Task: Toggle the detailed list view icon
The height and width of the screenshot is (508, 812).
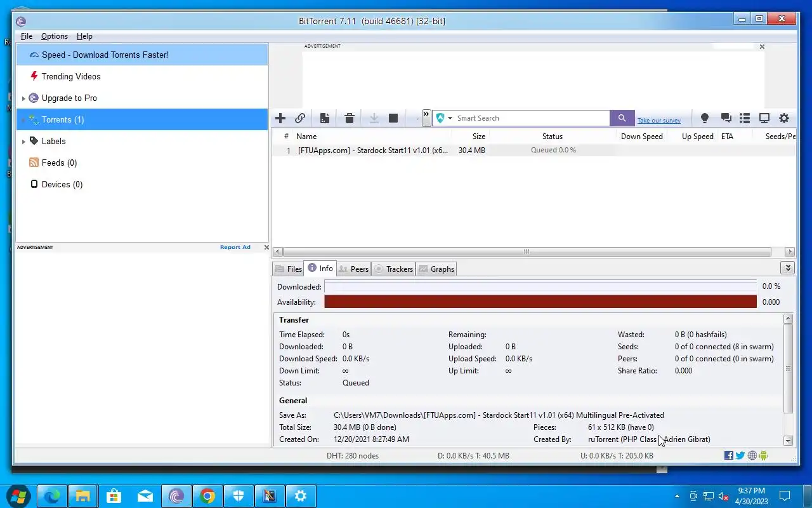Action: click(x=745, y=118)
